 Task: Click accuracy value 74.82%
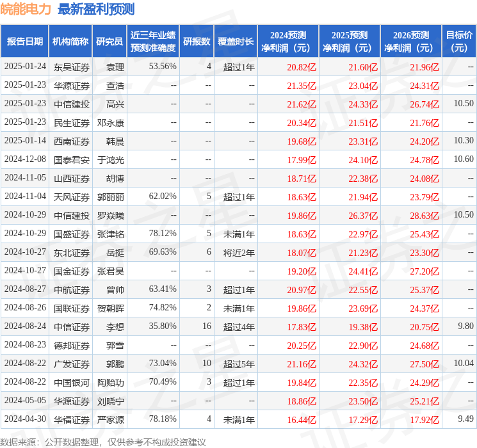[163, 307]
